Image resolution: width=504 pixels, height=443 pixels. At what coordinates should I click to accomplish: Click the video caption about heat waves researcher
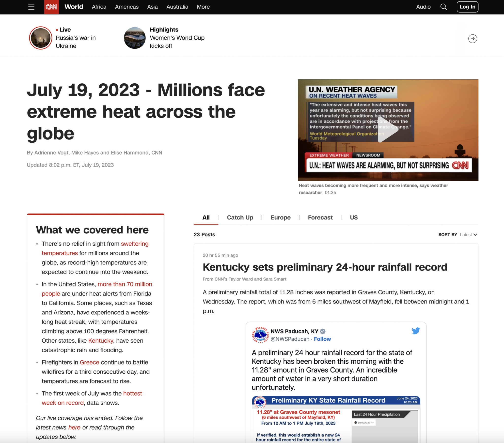[x=373, y=189]
